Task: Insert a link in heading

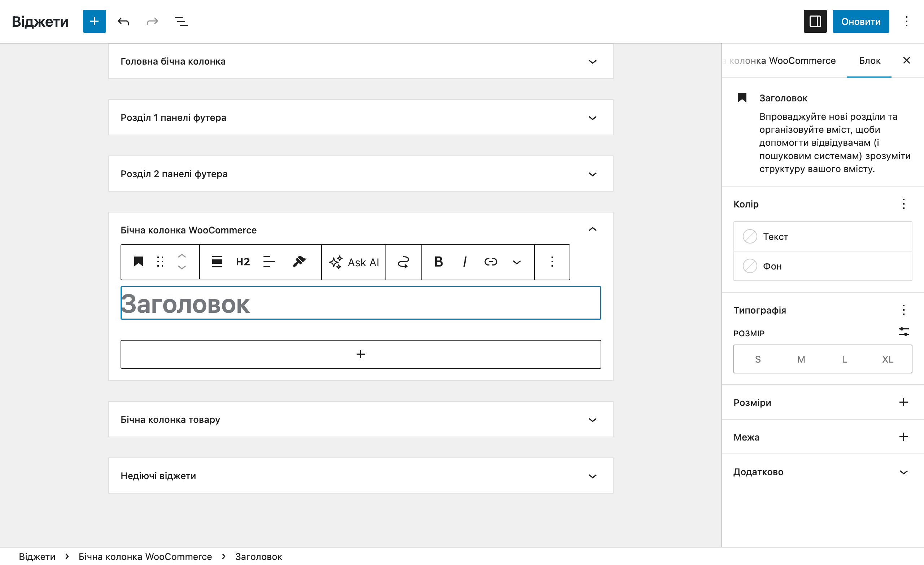Action: click(491, 262)
